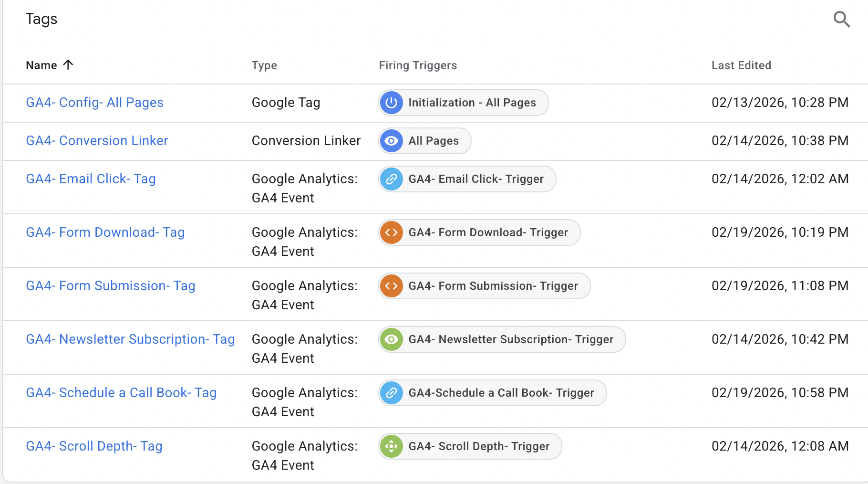This screenshot has height=484, width=868.
Task: Click the search icon for Tags
Action: coord(842,20)
